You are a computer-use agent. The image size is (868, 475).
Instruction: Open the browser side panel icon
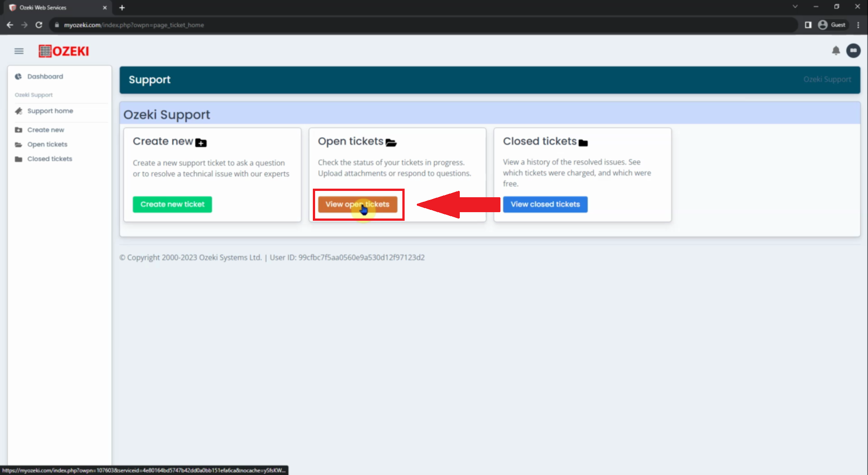[x=808, y=25]
